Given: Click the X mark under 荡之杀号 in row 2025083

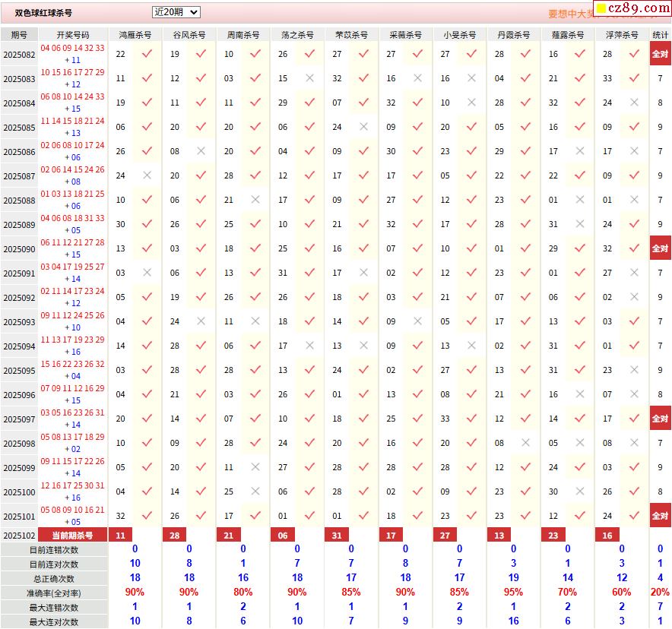Looking at the screenshot, I should point(310,78).
